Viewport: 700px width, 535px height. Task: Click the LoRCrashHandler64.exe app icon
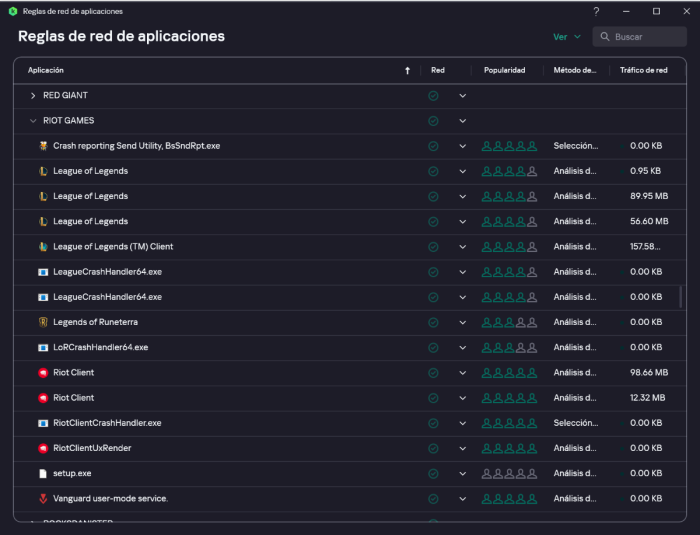tap(43, 347)
